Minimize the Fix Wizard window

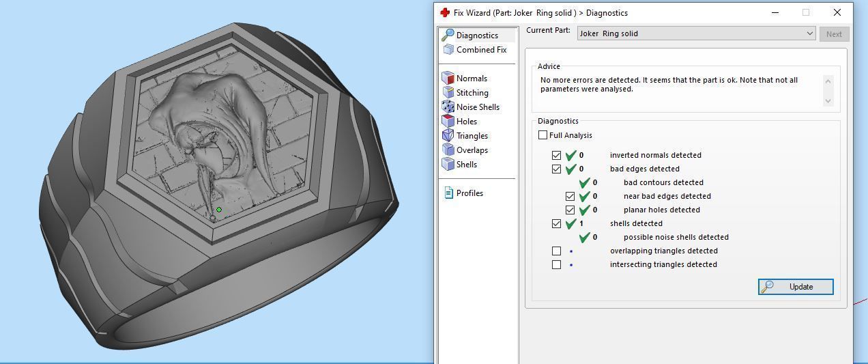(x=775, y=12)
